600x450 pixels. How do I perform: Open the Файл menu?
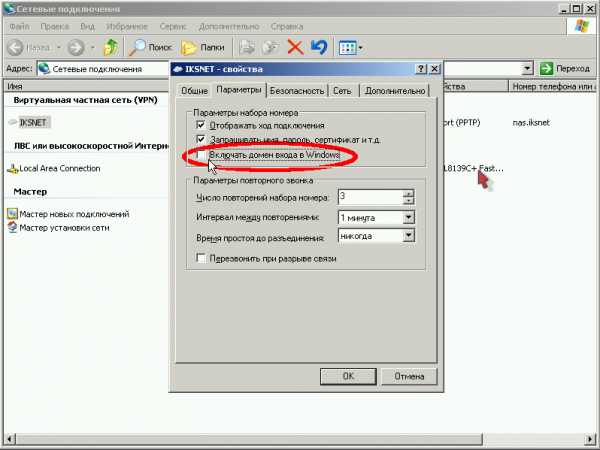19,26
